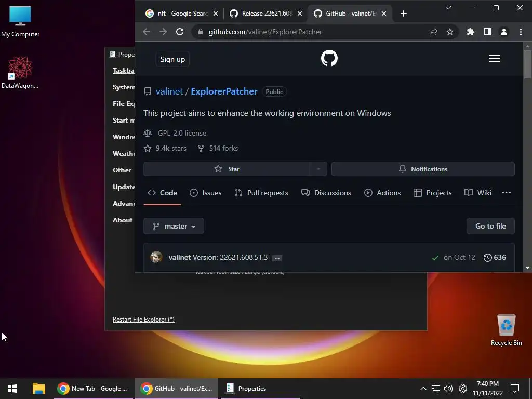Click the site lock icon in address bar
532x399 pixels.
(201, 32)
